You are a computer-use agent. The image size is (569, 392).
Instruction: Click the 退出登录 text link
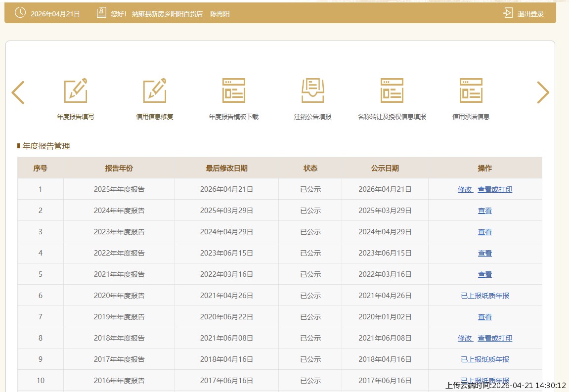tap(530, 14)
